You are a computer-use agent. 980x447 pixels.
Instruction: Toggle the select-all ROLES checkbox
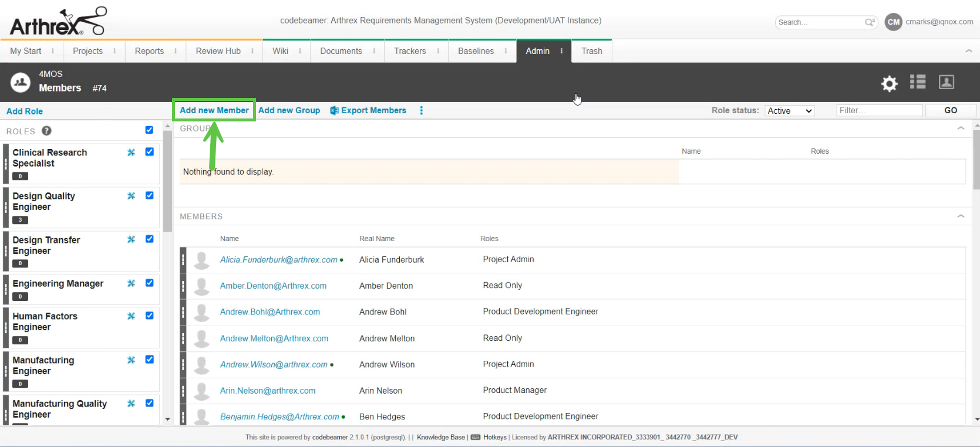point(149,130)
